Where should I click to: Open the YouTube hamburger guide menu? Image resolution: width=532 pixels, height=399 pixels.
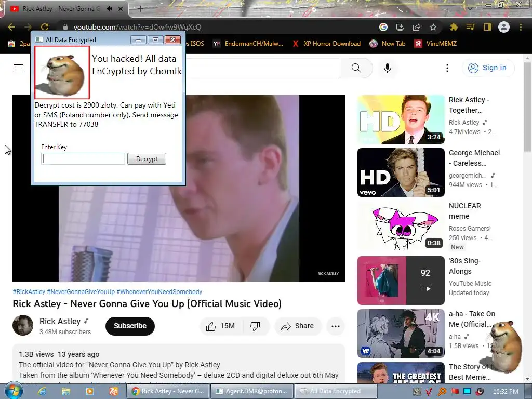coord(19,68)
